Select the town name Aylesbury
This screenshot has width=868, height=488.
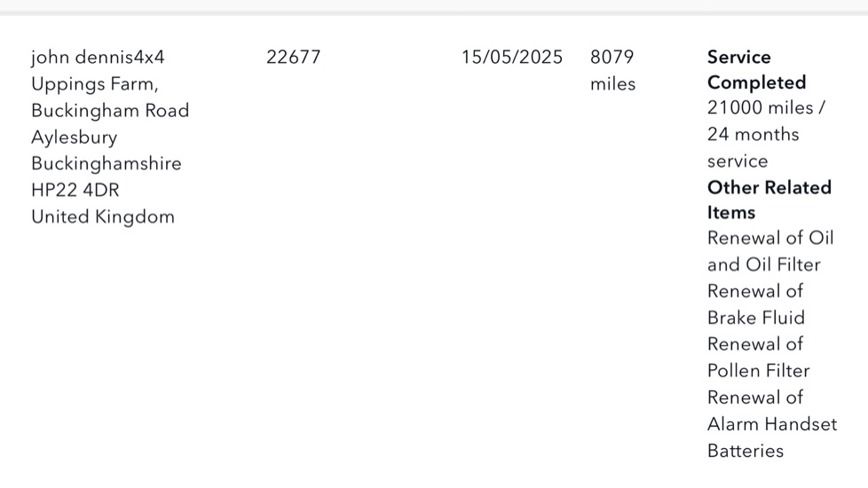75,138
